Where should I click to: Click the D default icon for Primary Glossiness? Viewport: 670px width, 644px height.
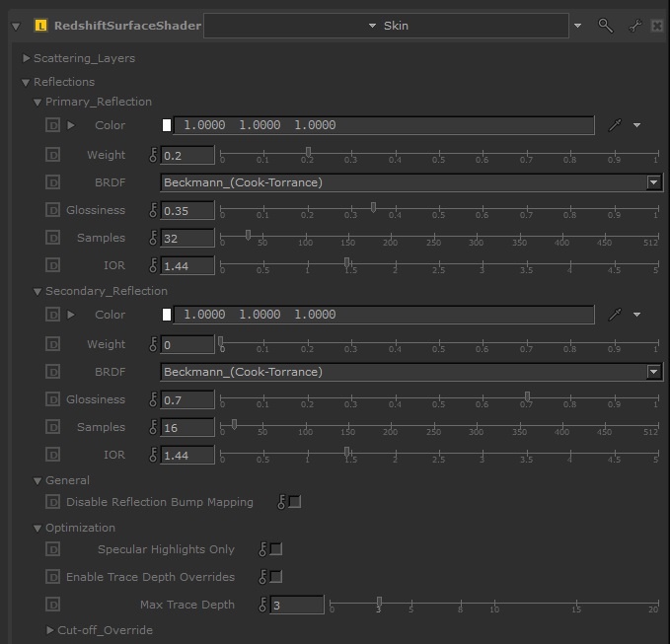click(52, 210)
